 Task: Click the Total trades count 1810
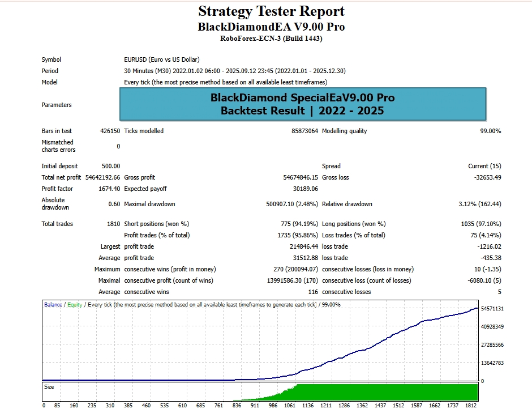click(x=113, y=224)
